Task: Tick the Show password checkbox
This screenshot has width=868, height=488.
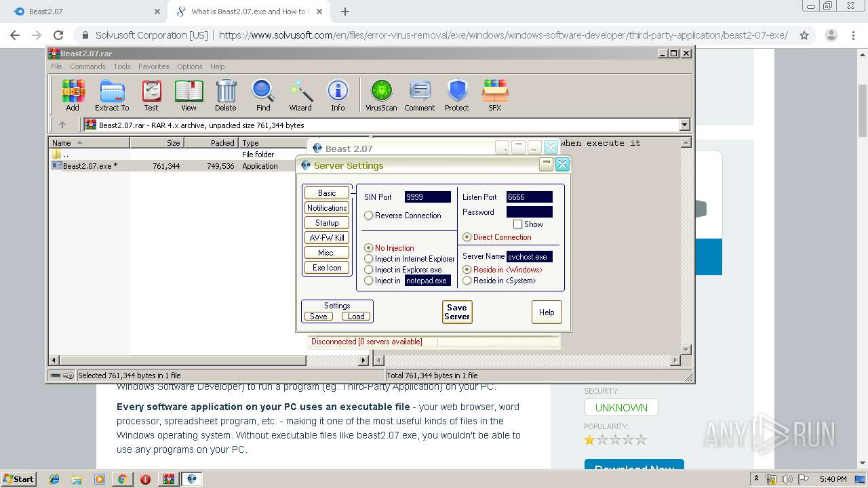Action: 518,224
